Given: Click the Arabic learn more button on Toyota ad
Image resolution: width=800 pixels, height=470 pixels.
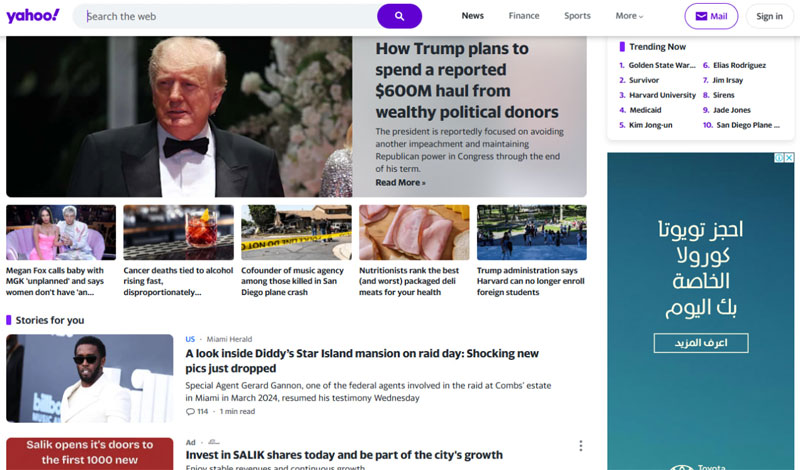Looking at the screenshot, I should click(x=701, y=343).
